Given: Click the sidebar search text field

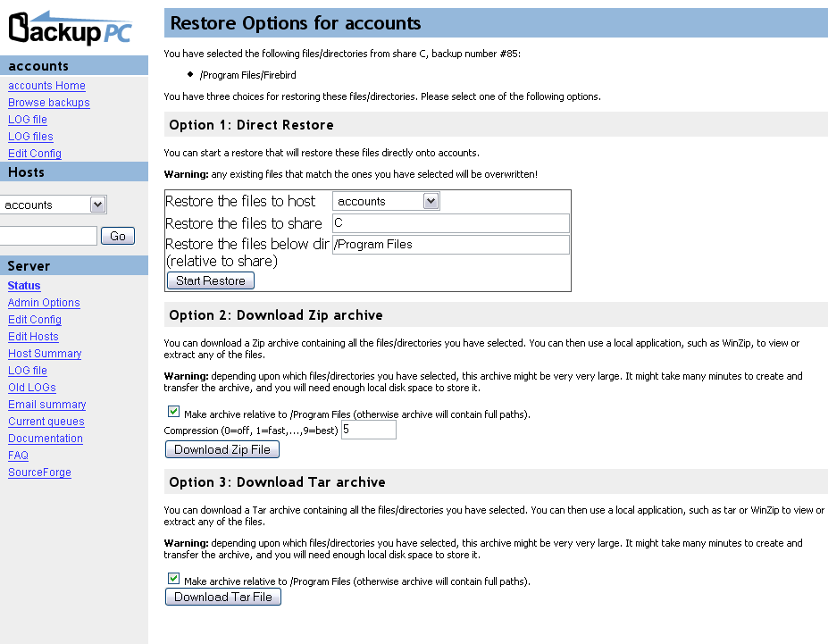Looking at the screenshot, I should pyautogui.click(x=48, y=236).
